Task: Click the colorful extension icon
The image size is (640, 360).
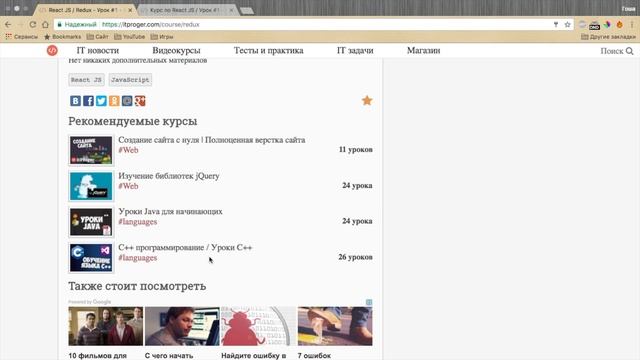Action: [607, 24]
